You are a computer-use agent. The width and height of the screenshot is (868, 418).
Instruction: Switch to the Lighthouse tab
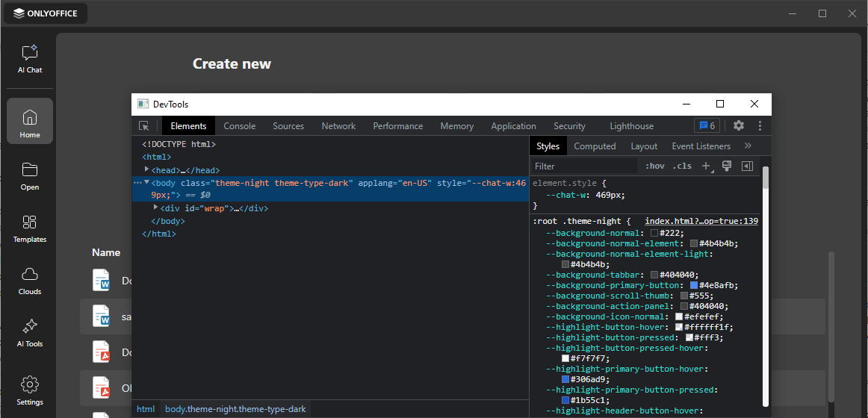point(632,126)
